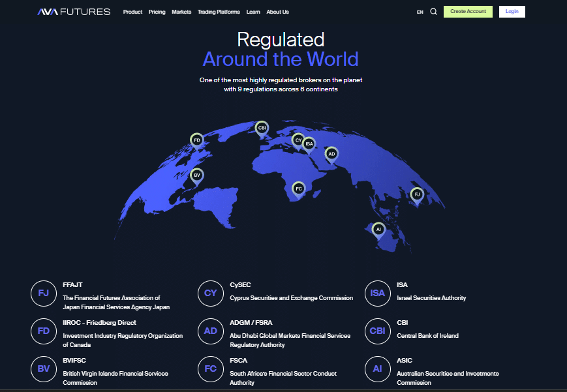This screenshot has height=392, width=567.
Task: Click the FD map pin over Canada
Action: (196, 142)
